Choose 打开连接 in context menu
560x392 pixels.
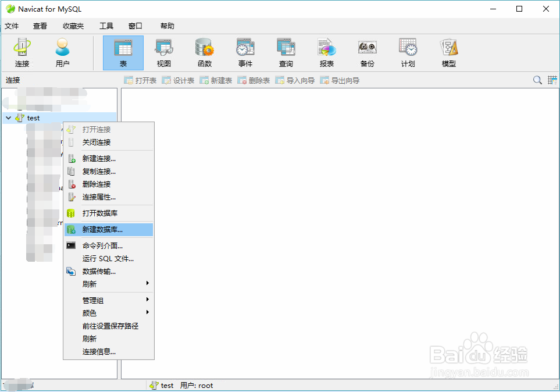(x=109, y=129)
